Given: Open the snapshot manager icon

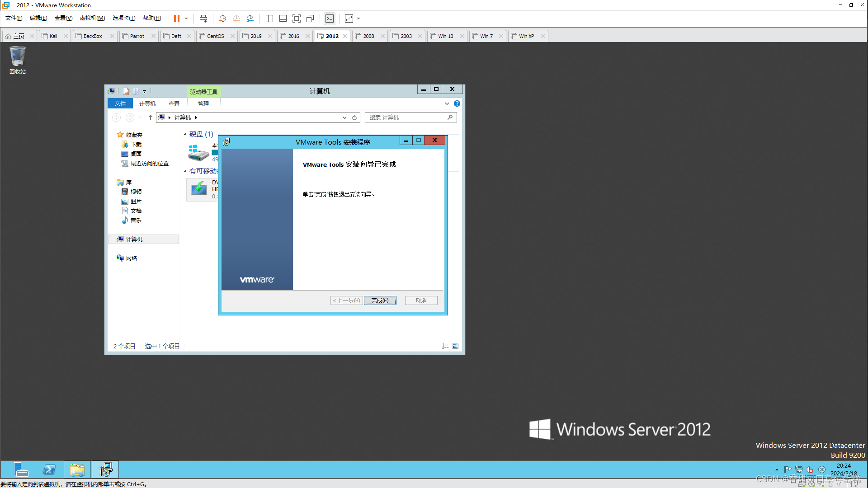Looking at the screenshot, I should 250,19.
